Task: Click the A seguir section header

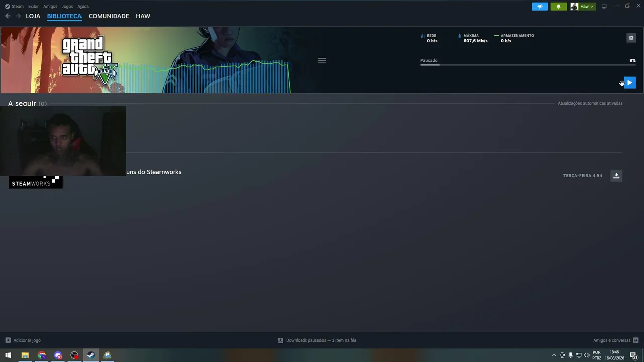Action: 27,103
